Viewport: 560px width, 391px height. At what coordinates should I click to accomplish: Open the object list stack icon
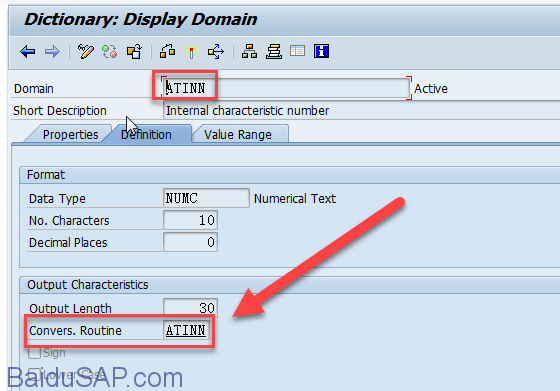(x=274, y=52)
